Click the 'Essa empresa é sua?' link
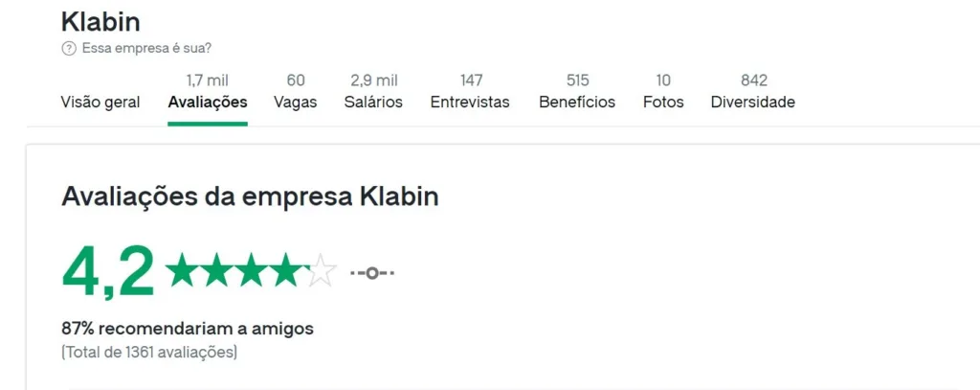The image size is (980, 390). click(146, 48)
